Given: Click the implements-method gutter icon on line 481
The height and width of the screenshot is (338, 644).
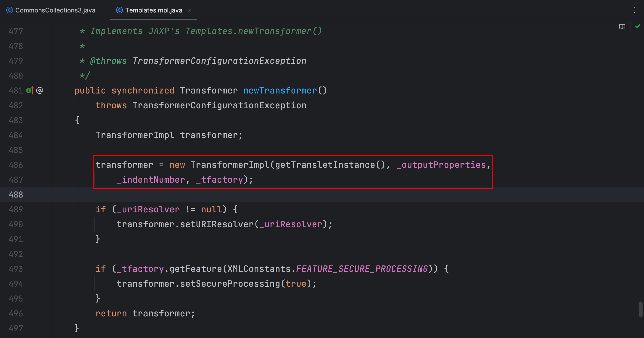Looking at the screenshot, I should (30, 90).
